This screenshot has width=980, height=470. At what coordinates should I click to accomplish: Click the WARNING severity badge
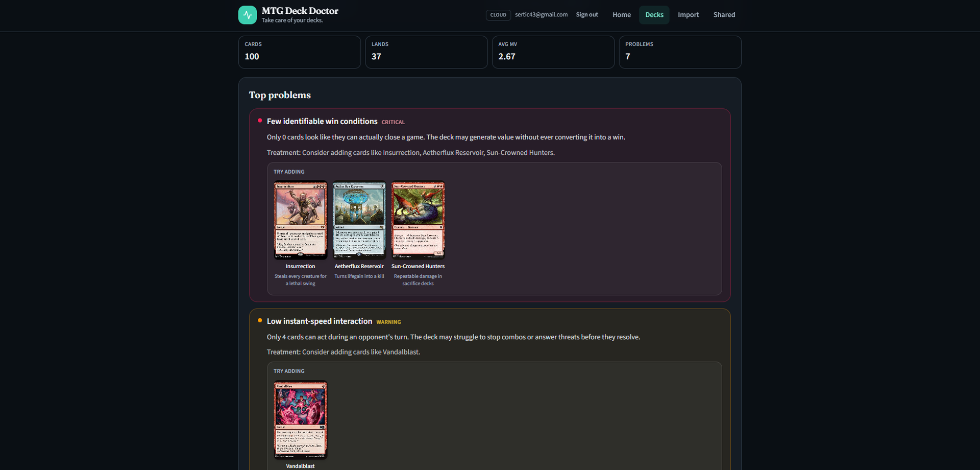pyautogui.click(x=388, y=322)
